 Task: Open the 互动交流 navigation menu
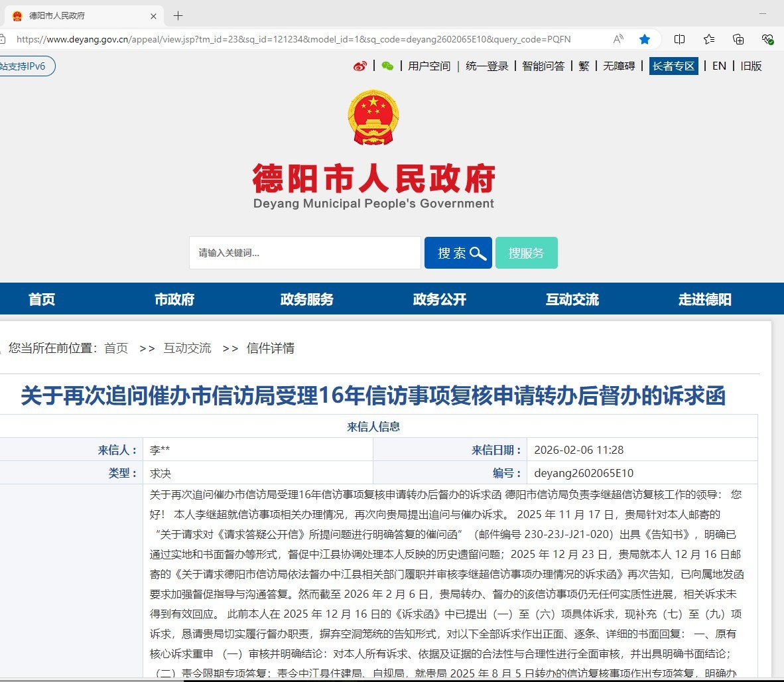572,299
